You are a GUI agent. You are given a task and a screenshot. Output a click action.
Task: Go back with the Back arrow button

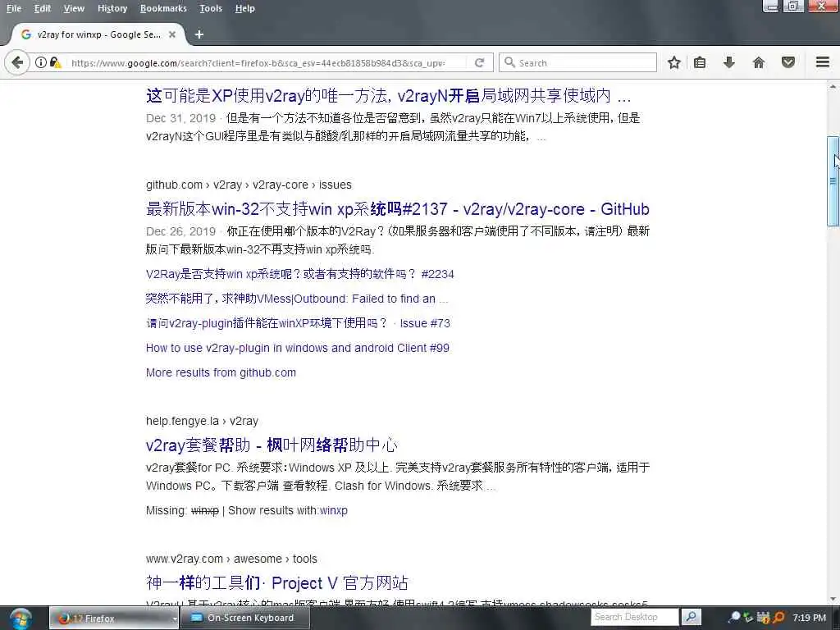[x=17, y=62]
